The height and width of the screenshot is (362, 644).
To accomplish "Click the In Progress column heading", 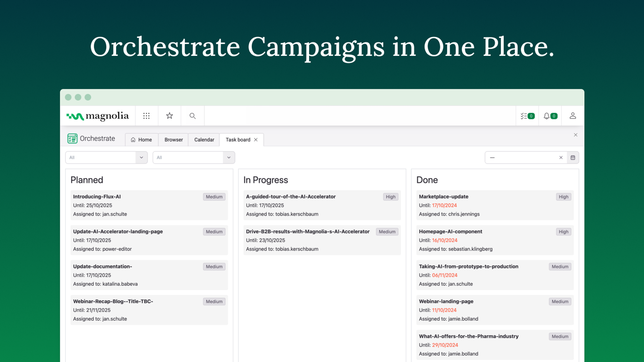I will (266, 180).
